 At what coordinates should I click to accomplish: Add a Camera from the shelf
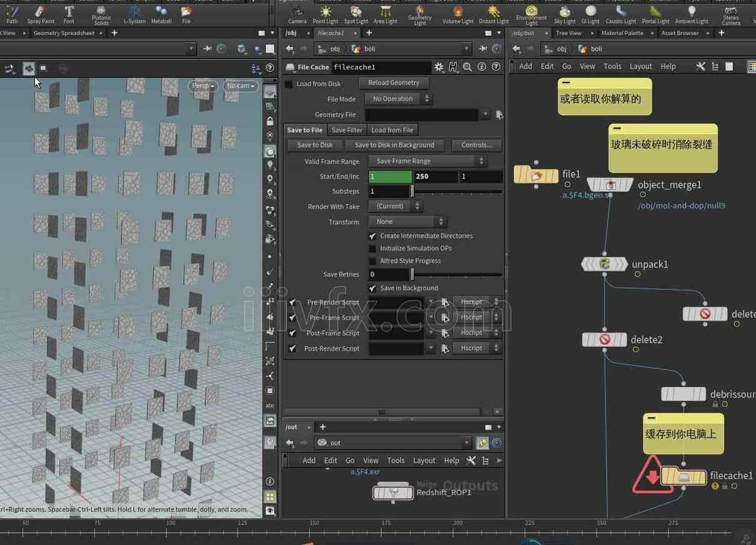(x=297, y=14)
